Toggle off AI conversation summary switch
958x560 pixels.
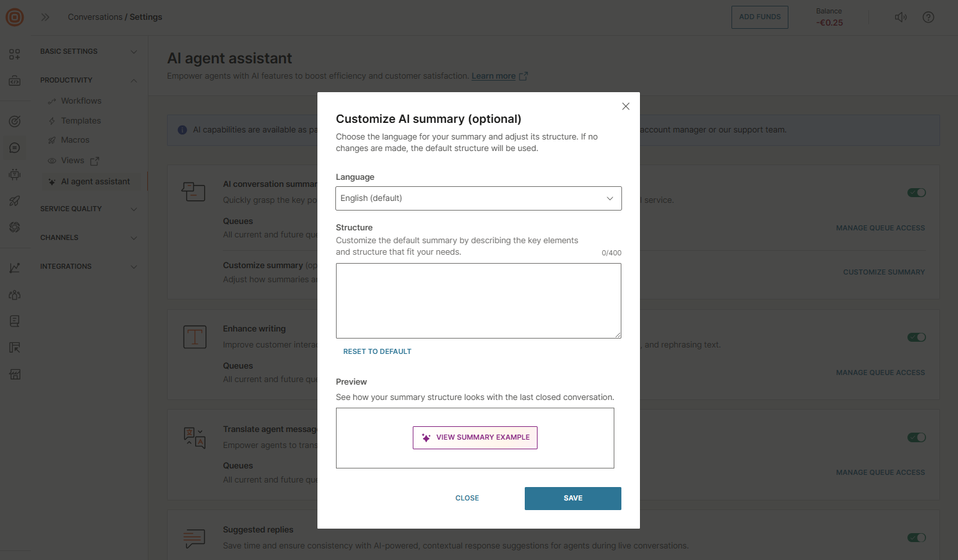[x=916, y=193]
